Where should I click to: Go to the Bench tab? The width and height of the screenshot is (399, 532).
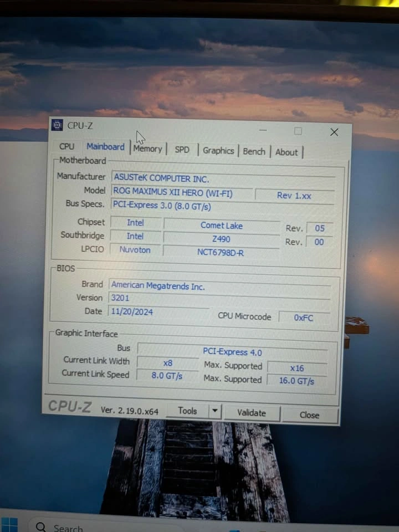254,151
